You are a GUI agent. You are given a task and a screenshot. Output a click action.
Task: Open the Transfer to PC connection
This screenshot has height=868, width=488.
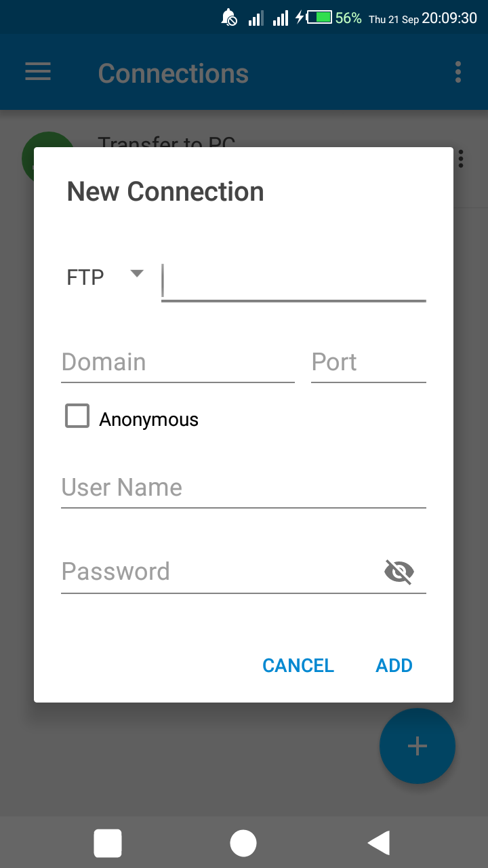point(167,144)
